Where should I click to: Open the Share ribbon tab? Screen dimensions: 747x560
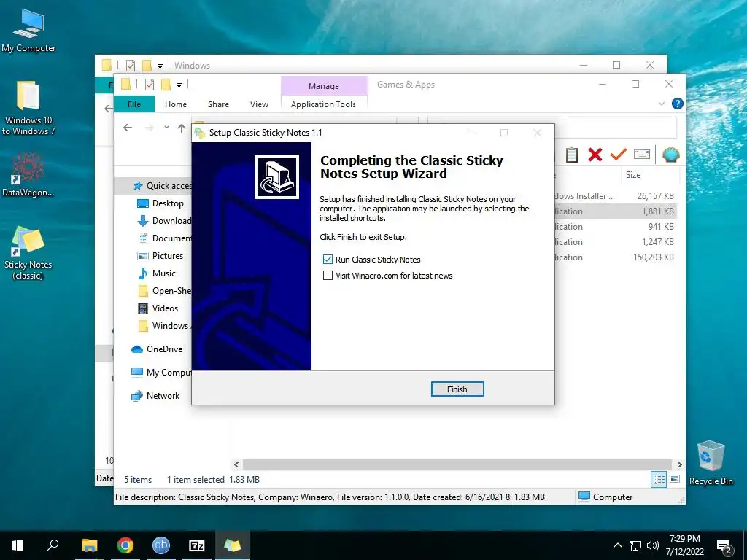pos(218,104)
